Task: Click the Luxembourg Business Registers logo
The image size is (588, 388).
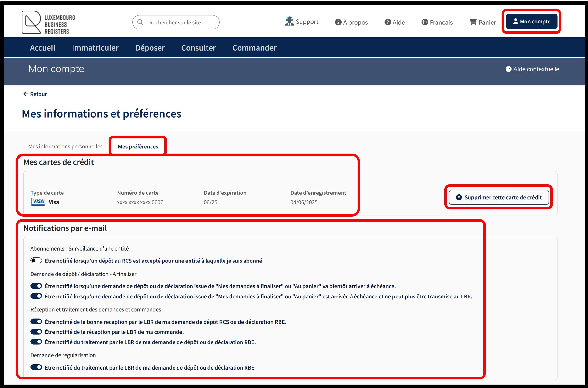Action: [x=48, y=23]
